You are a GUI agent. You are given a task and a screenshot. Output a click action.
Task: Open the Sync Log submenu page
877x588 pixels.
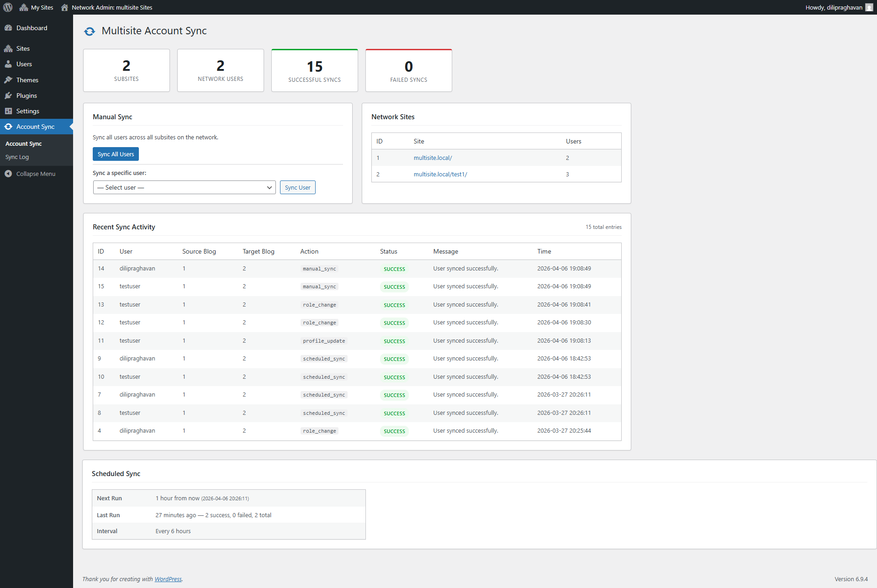[17, 157]
